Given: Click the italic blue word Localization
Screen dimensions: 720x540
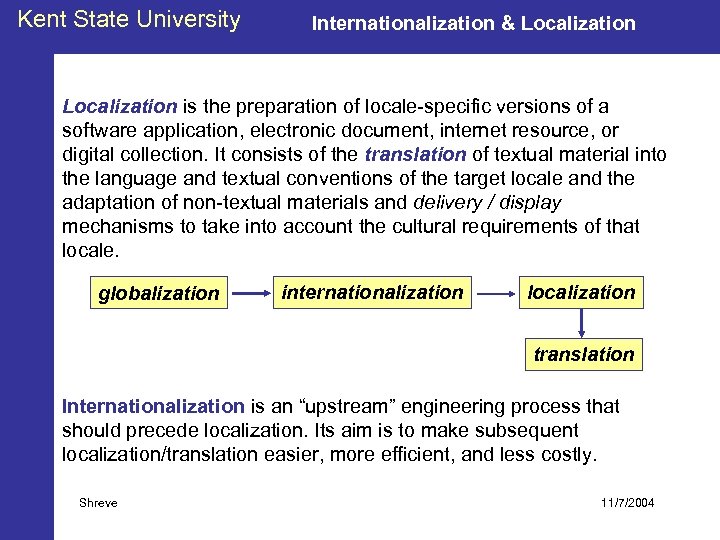Looking at the screenshot, I should pos(120,107).
